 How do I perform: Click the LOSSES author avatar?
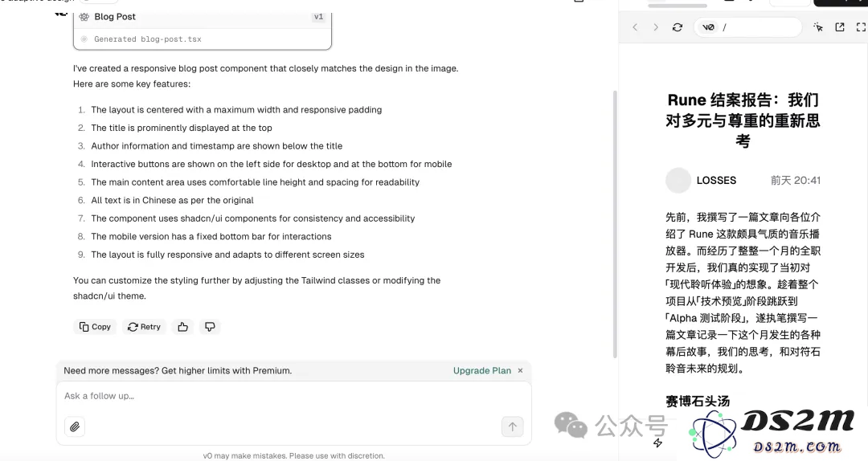[678, 181]
